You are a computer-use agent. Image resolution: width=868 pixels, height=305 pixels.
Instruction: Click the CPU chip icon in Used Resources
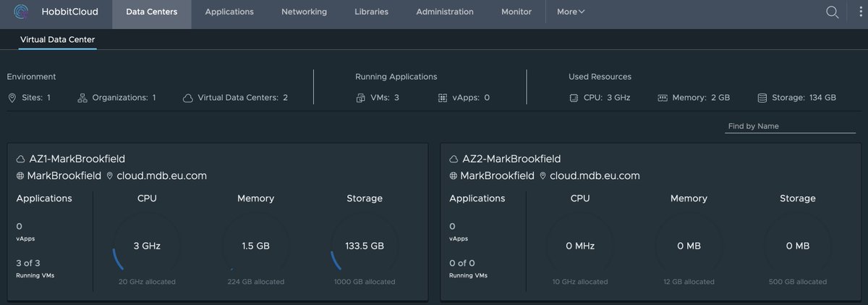(574, 97)
